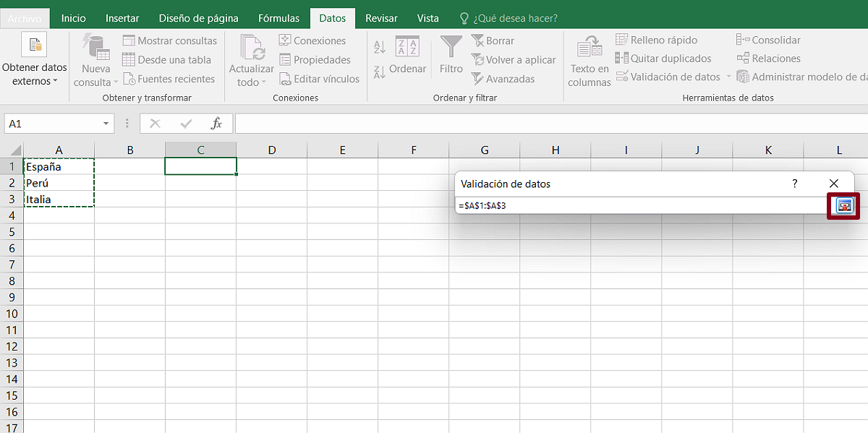Select row header 10
868x433 pixels.
12,314
